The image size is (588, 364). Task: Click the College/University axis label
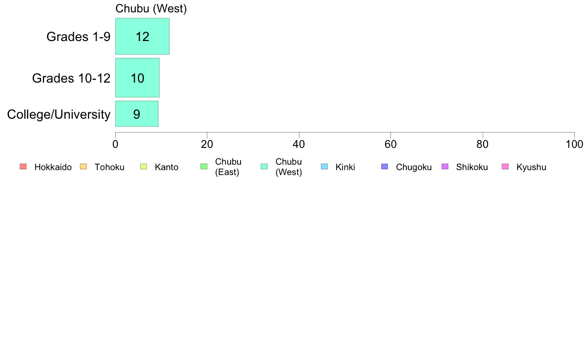[59, 114]
